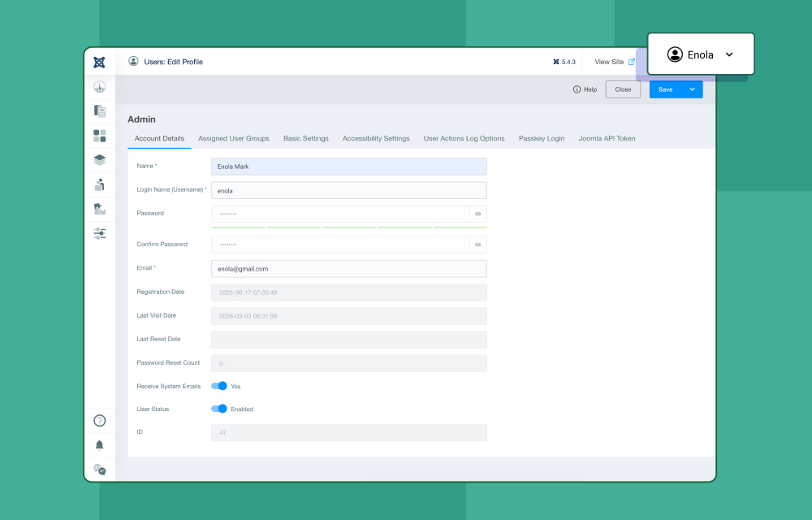Open the notifications bell icon
This screenshot has height=520, width=812.
tap(99, 445)
